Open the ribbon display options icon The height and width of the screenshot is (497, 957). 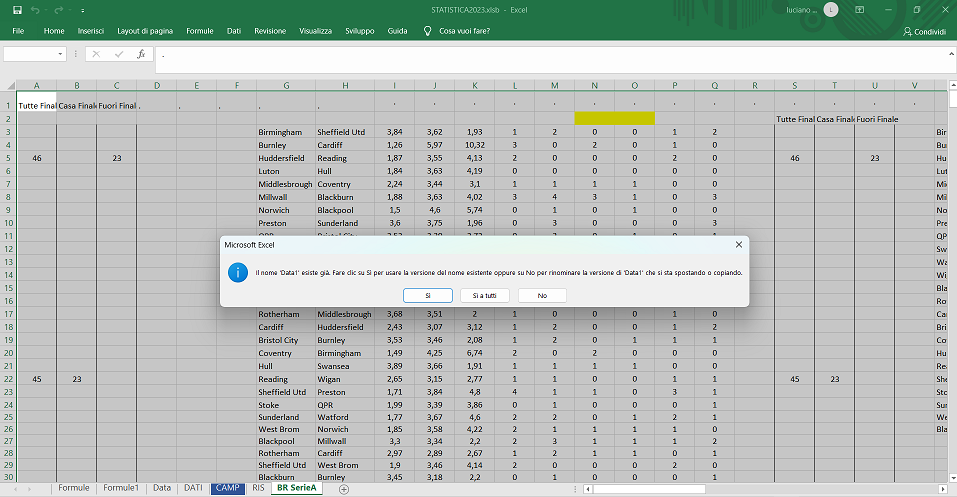tap(859, 10)
